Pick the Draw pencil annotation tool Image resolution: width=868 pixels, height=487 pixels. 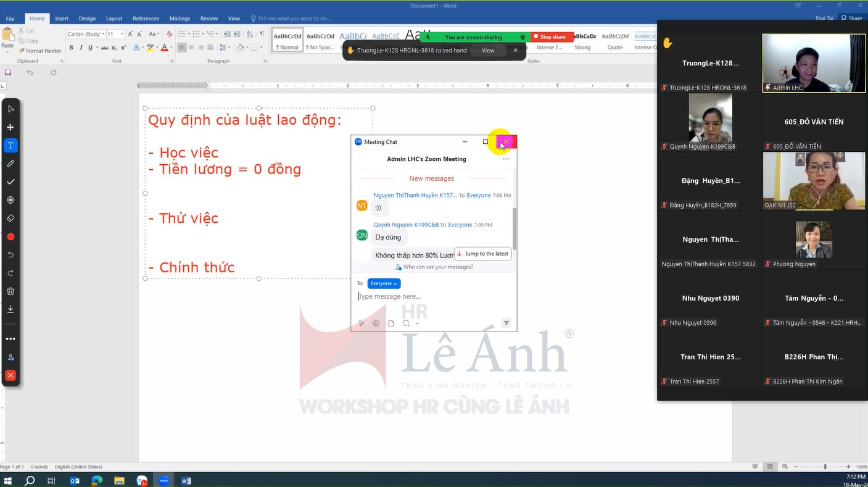click(x=10, y=164)
